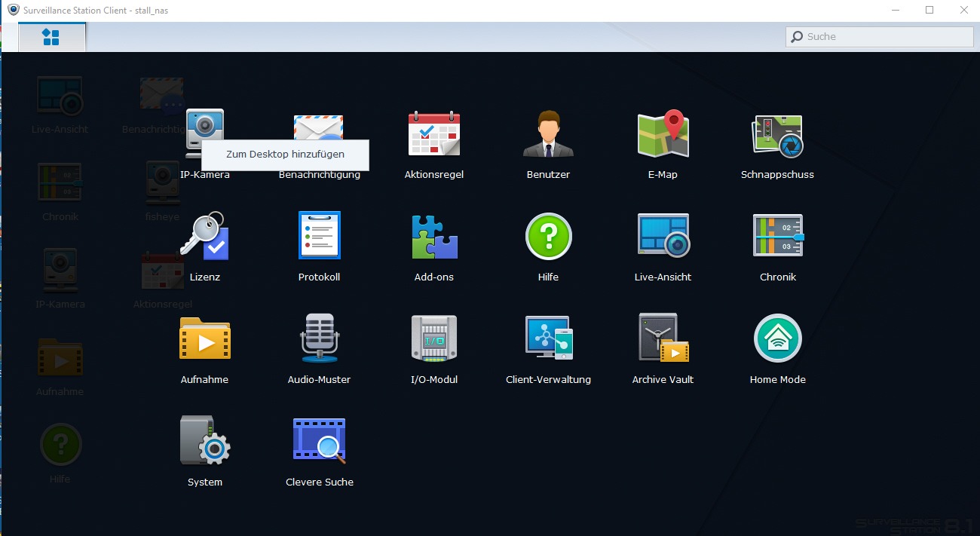Open Aufnahme in the main menu grid
Image resolution: width=980 pixels, height=536 pixels.
click(x=204, y=338)
